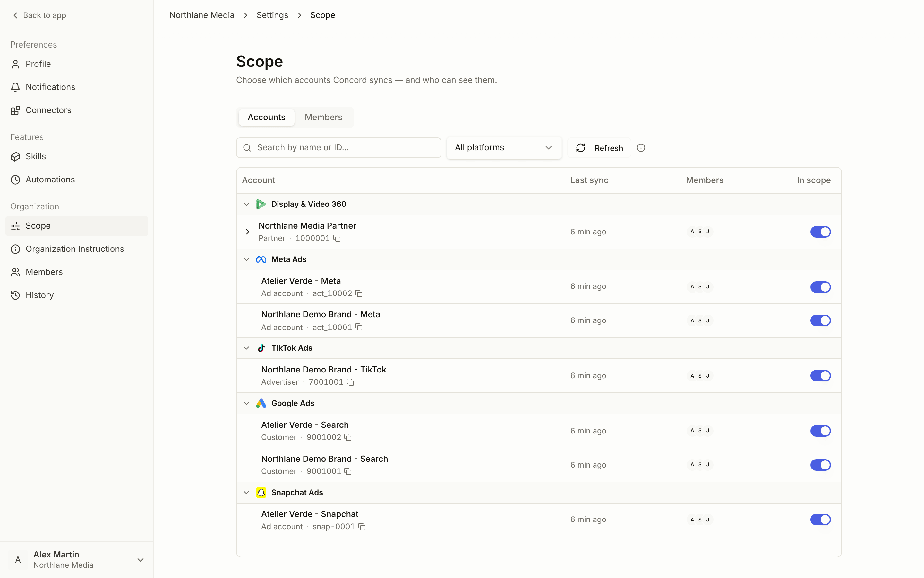The image size is (924, 578).
Task: Collapse the Display & Video 360 group
Action: [x=246, y=204]
